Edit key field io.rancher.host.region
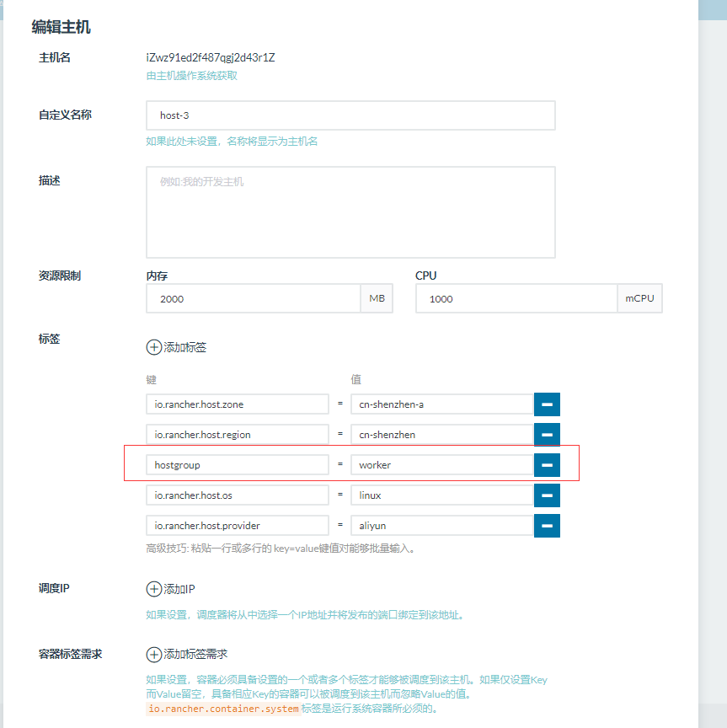 coord(238,435)
